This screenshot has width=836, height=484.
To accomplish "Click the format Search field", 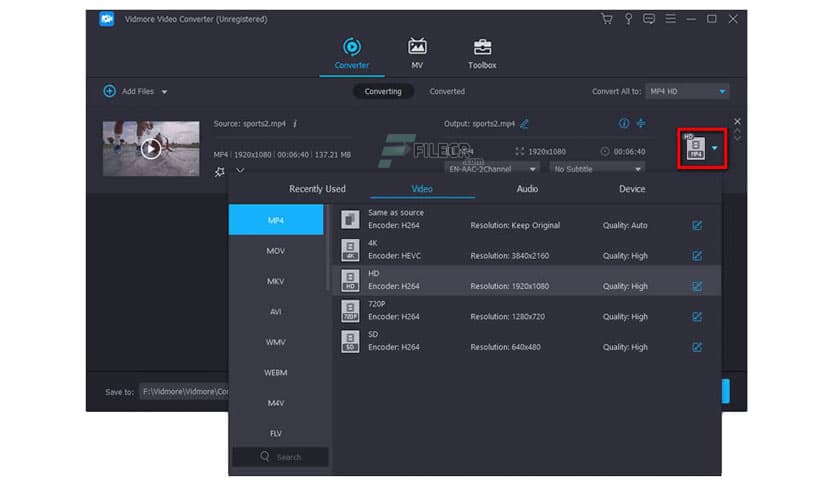I will pos(280,457).
